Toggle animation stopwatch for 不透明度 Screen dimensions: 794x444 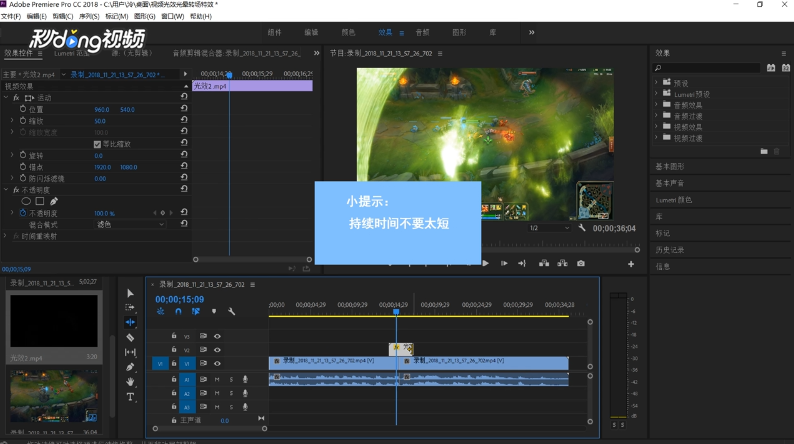tap(23, 213)
